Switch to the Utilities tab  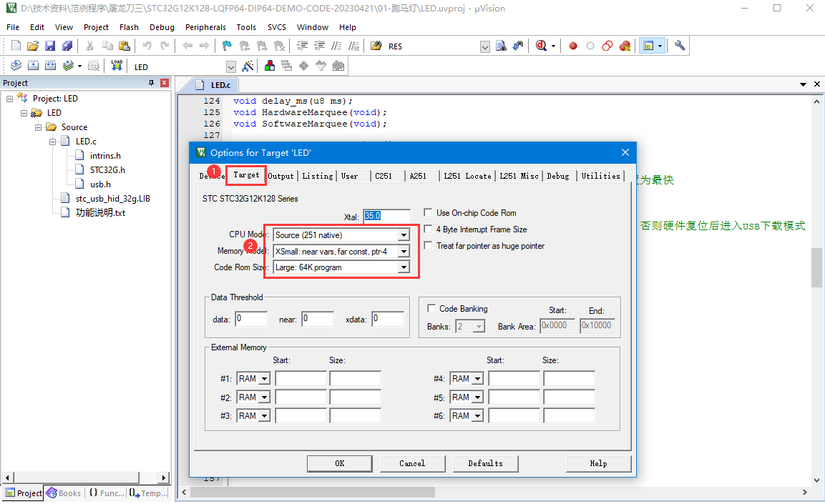click(x=600, y=176)
